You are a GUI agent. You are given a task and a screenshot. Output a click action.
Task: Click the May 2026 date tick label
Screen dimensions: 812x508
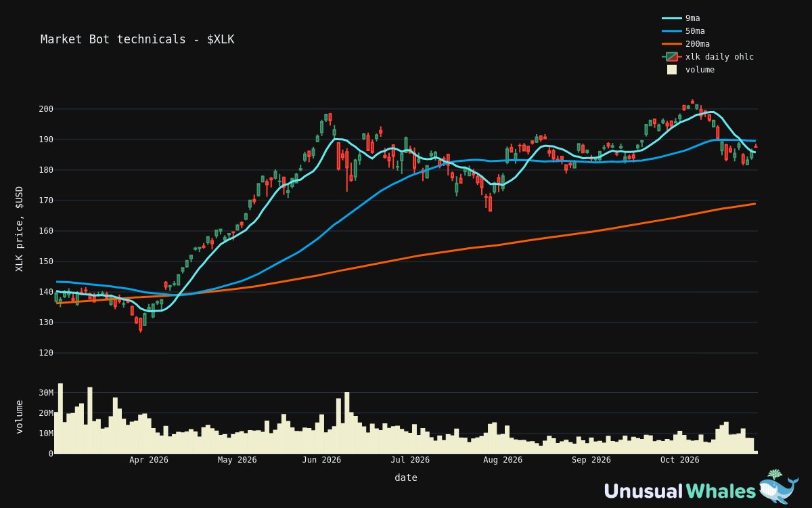click(x=238, y=460)
